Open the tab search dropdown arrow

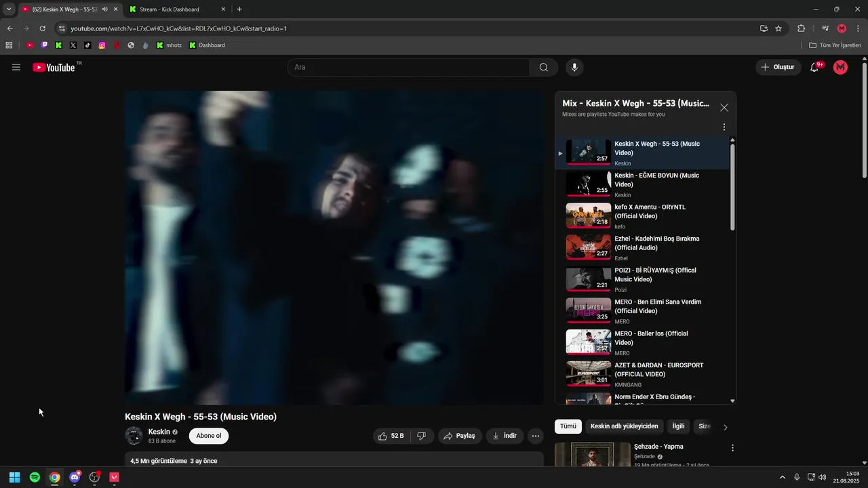(9, 9)
